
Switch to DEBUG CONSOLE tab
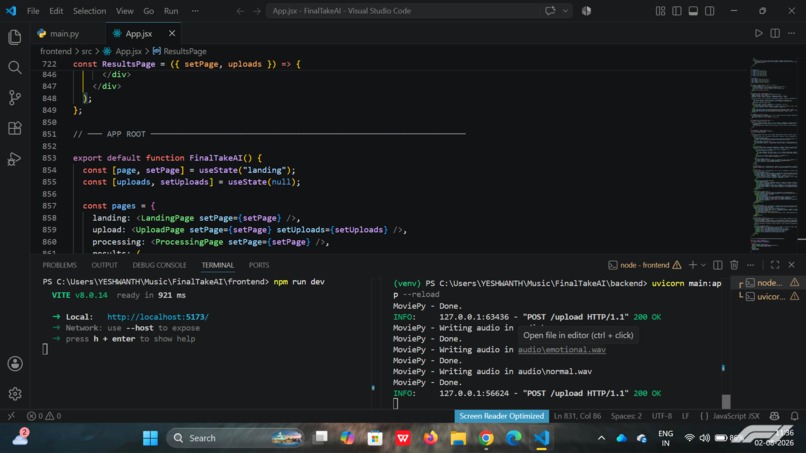click(159, 265)
